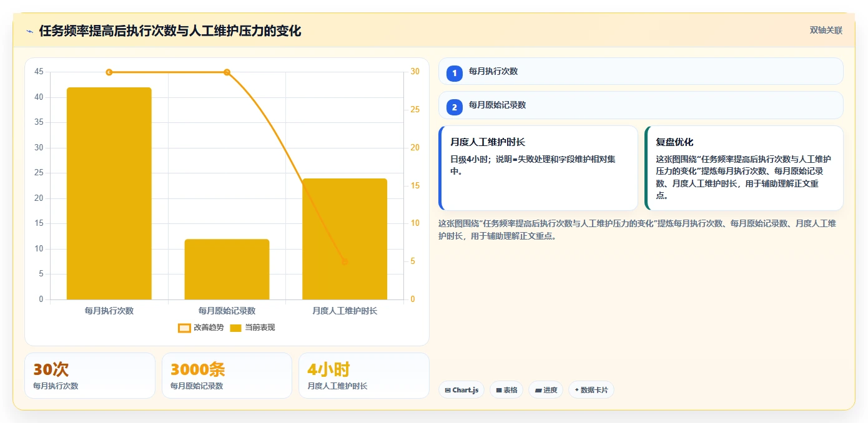The image size is (868, 423).
Task: Click the label under the 3000条 value
Action: tap(197, 386)
